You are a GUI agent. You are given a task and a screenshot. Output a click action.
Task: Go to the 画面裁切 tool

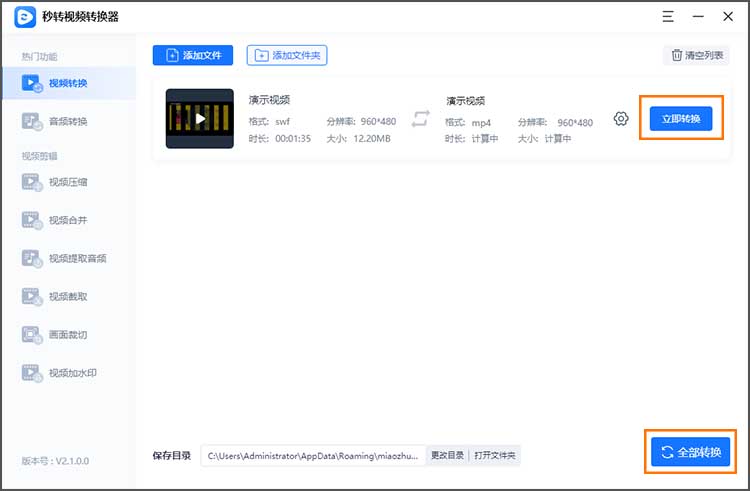(68, 334)
